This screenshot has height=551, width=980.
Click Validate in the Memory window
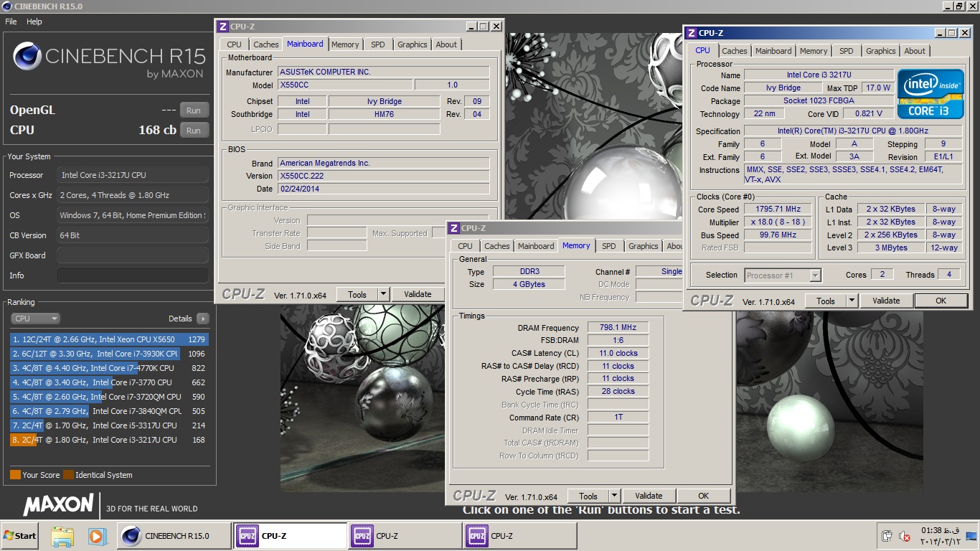point(649,496)
